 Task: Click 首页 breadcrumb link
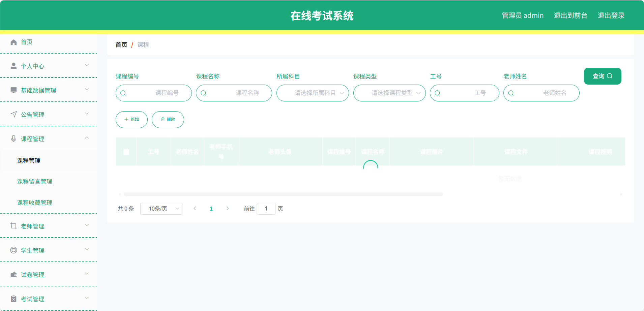pyautogui.click(x=121, y=45)
